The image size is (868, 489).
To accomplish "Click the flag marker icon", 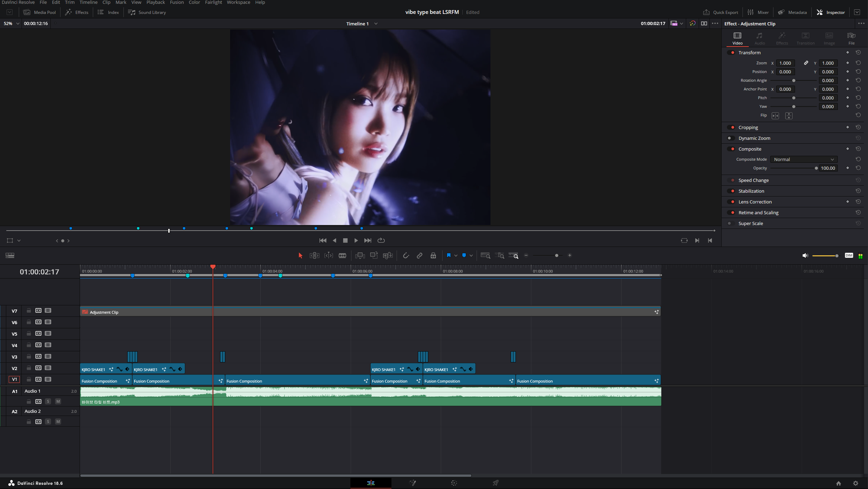I will tap(448, 256).
